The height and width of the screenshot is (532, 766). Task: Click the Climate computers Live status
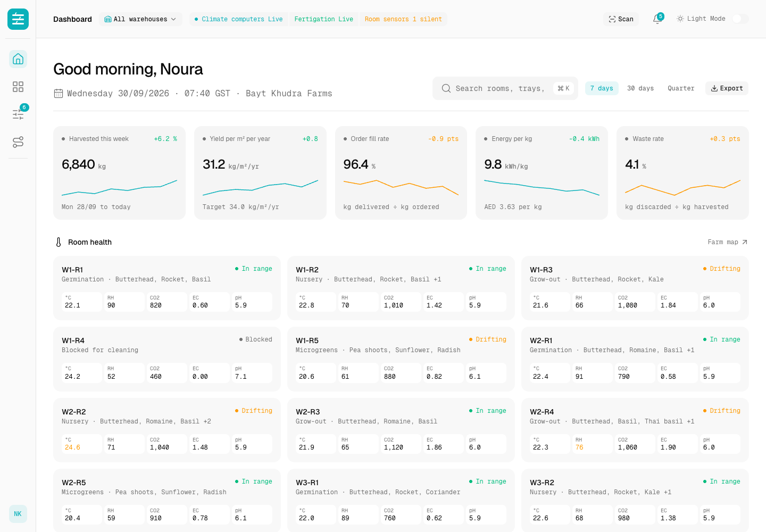tap(239, 19)
